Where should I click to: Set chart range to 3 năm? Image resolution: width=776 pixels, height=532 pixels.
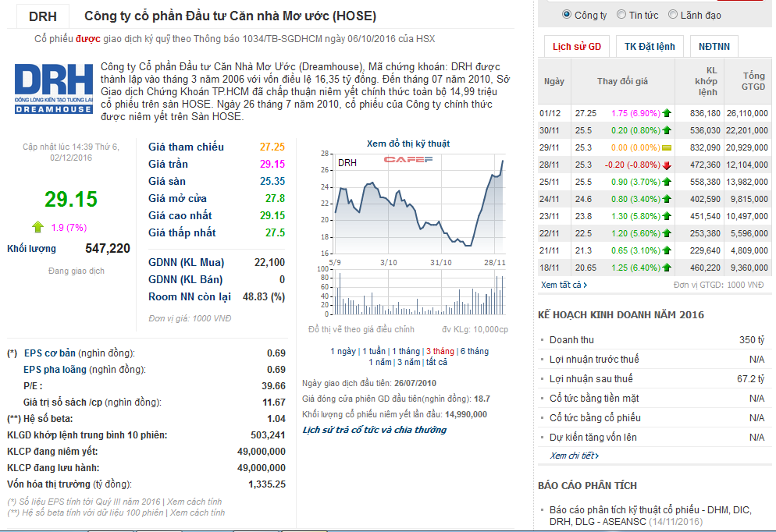(x=409, y=362)
